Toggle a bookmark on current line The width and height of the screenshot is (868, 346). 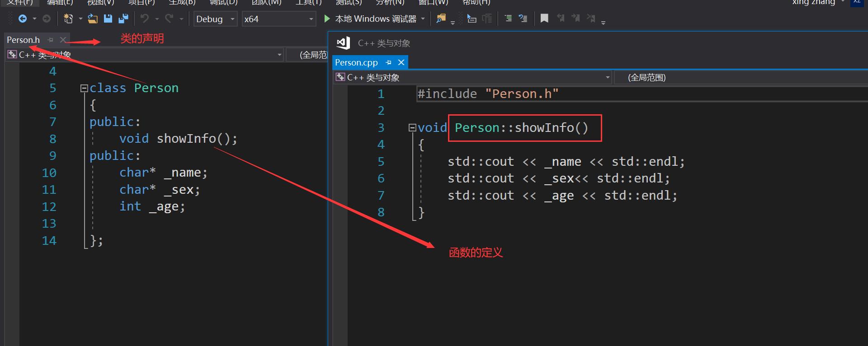[544, 19]
